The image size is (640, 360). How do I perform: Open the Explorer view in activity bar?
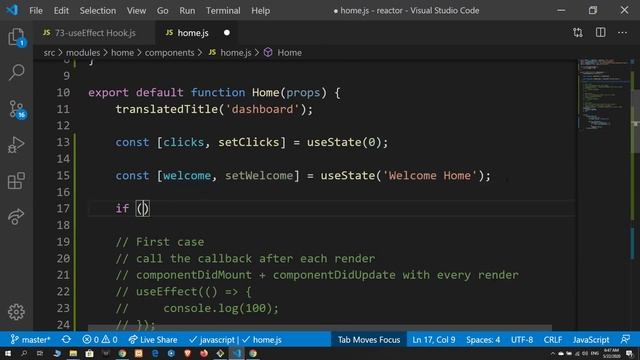(x=16, y=37)
